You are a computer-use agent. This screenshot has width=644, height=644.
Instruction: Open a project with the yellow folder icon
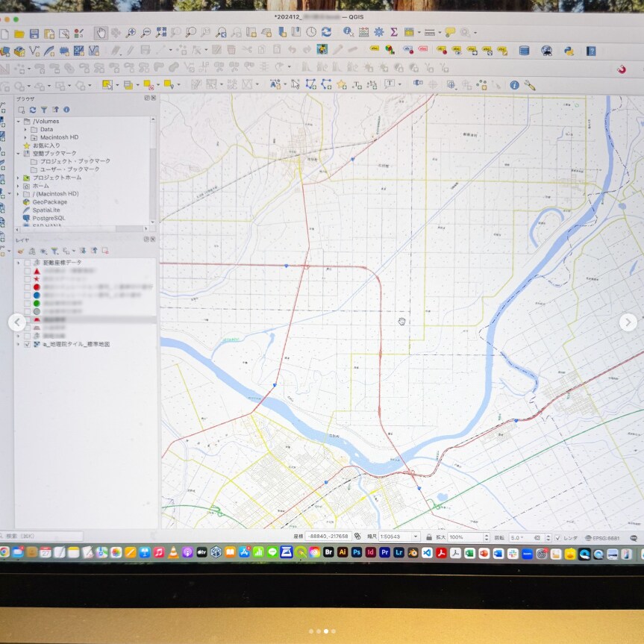coord(19,34)
